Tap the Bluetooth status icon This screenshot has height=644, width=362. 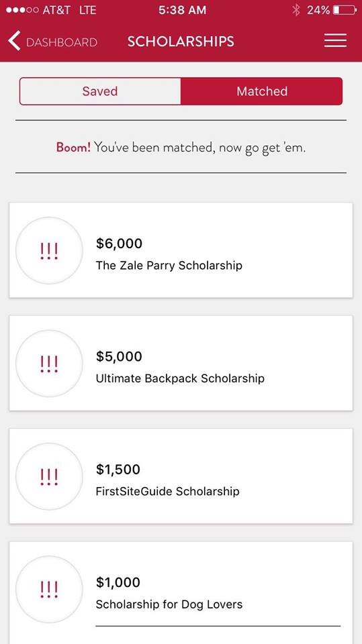pyautogui.click(x=296, y=10)
